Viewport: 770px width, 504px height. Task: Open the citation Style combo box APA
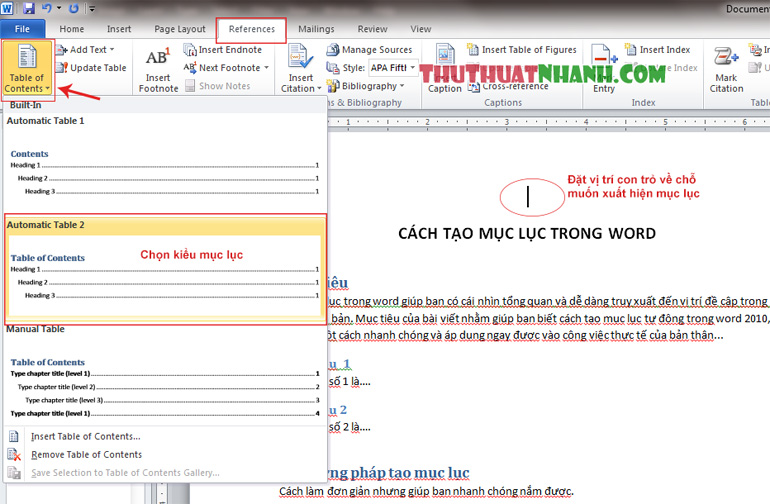[393, 68]
